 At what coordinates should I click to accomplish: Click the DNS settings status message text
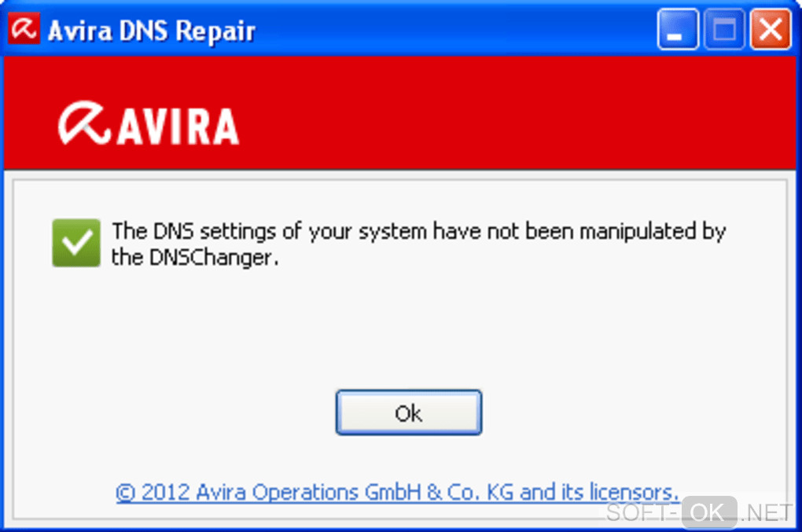[419, 244]
